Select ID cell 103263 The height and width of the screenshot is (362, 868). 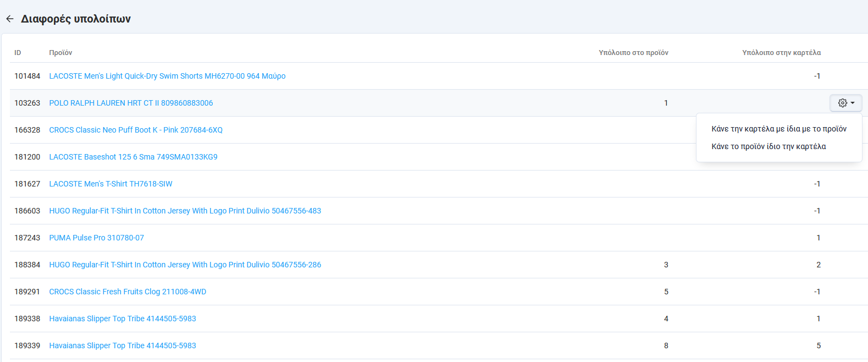27,103
